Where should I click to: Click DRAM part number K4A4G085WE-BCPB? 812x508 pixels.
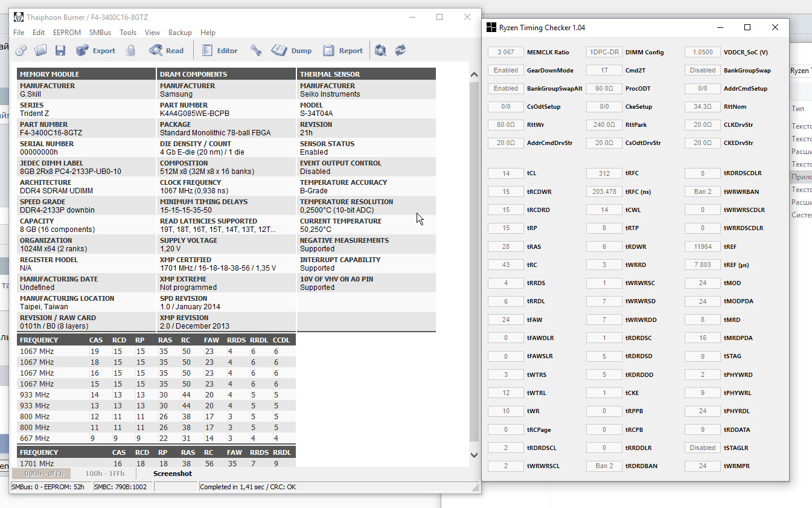coord(194,114)
